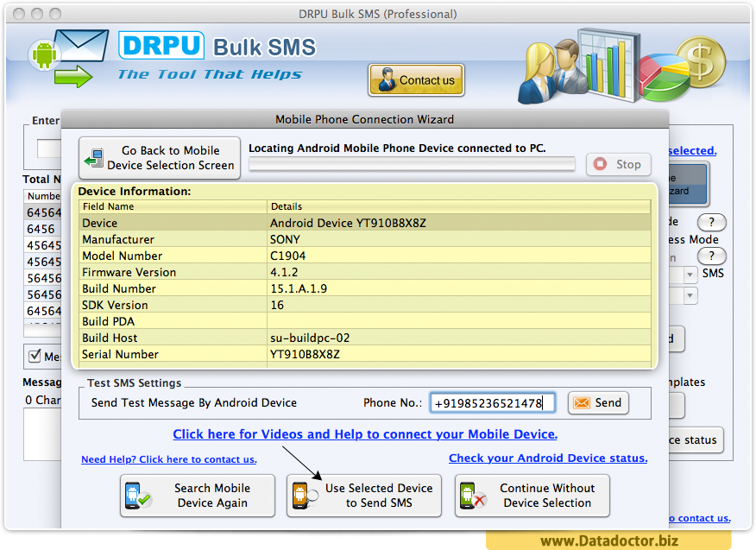Viewport: 756px width, 550px height.
Task: Click Continue Without Device Selection red-X phone icon
Action: click(473, 495)
